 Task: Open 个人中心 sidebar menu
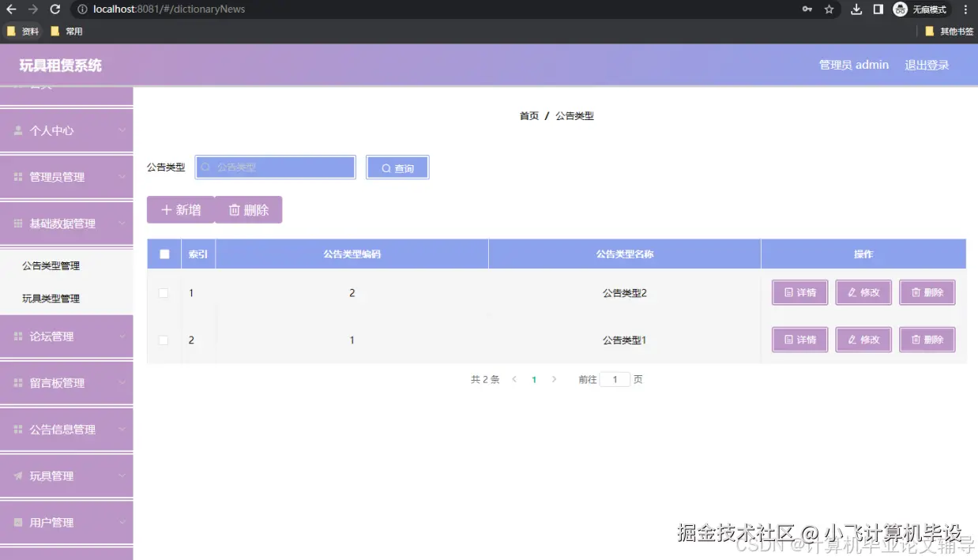66,130
